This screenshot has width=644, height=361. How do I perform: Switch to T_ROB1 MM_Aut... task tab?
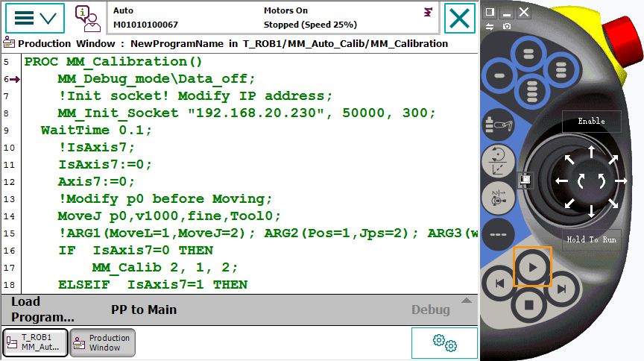[35, 342]
